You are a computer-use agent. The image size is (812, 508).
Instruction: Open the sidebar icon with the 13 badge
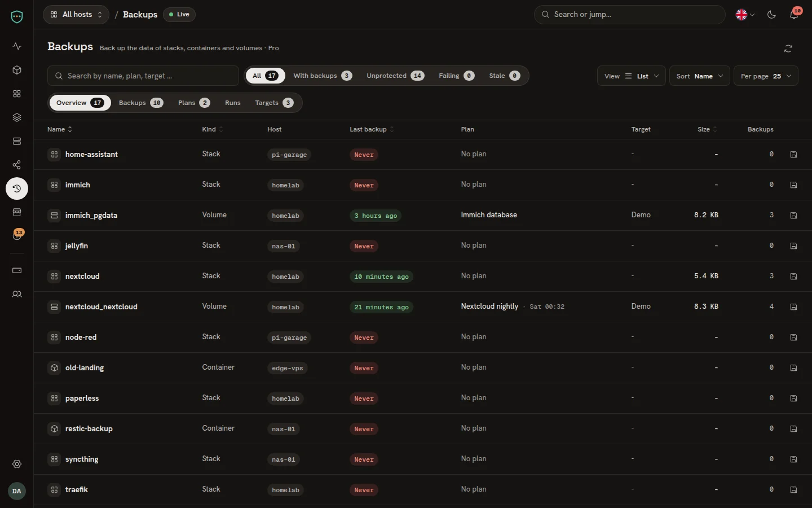17,235
